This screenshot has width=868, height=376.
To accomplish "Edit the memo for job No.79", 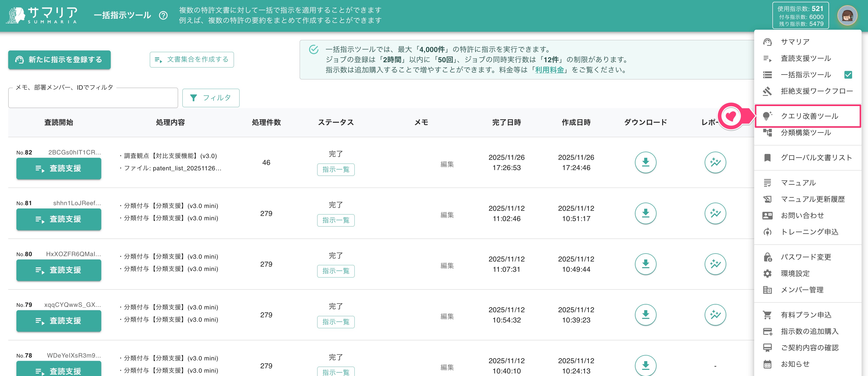I will coord(447,316).
